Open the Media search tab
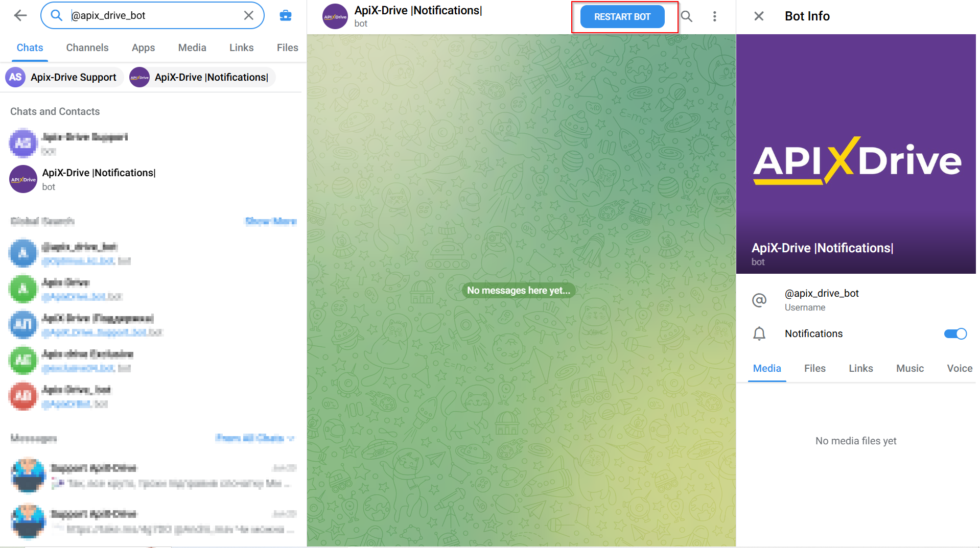Viewport: 980px width, 548px height. click(x=192, y=47)
